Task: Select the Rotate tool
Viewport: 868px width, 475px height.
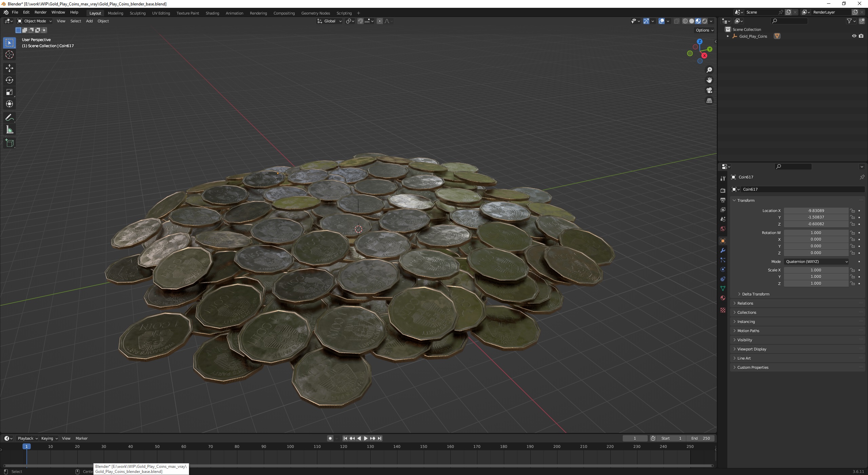Action: tap(9, 80)
